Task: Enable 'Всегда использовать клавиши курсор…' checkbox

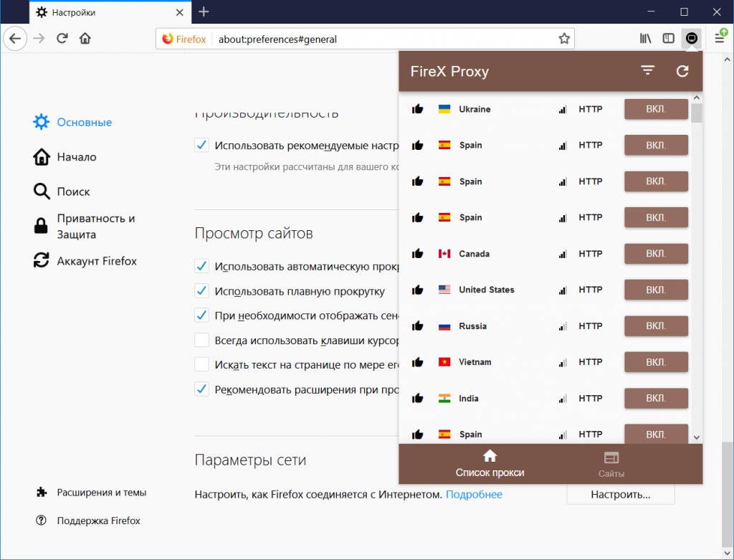Action: [x=201, y=340]
